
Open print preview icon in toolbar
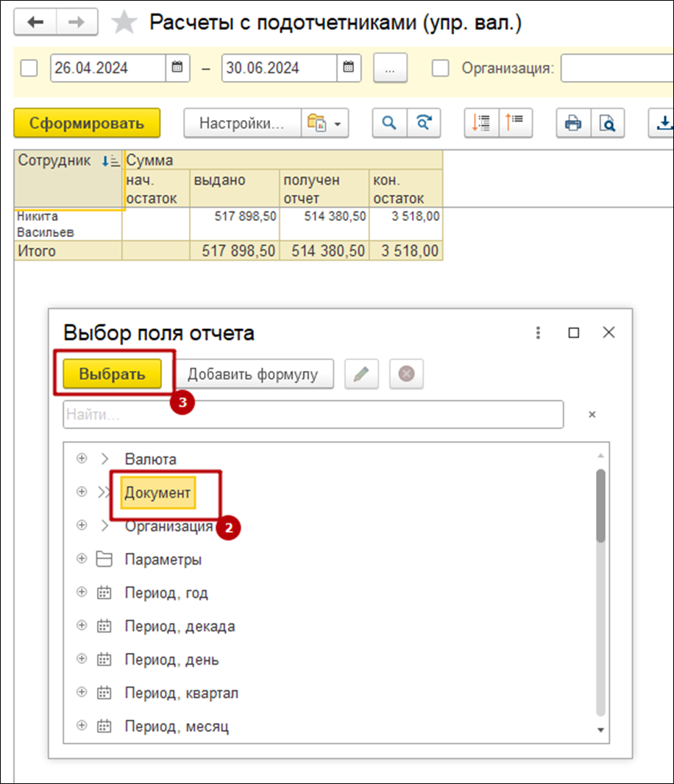point(607,123)
